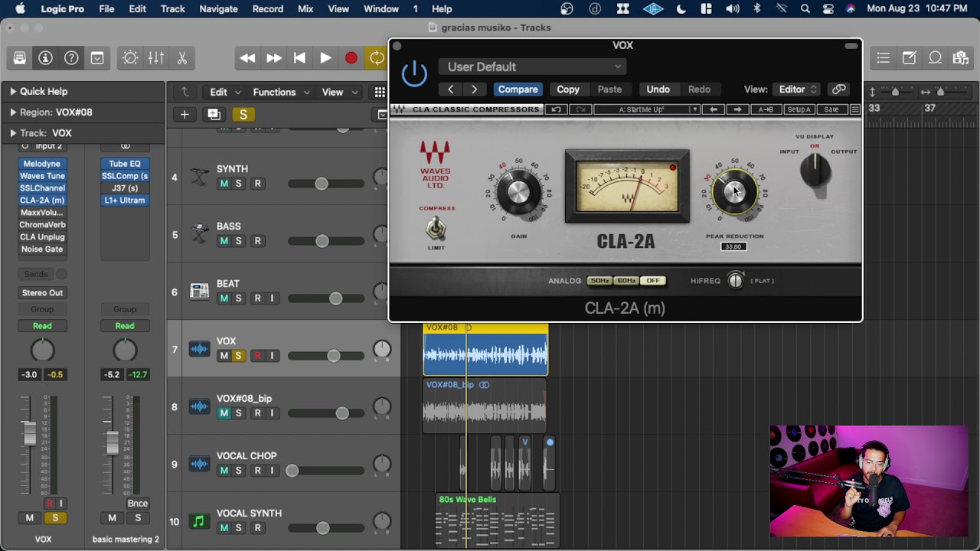
Task: Go to previous preset arrow in plugin header
Action: [451, 90]
